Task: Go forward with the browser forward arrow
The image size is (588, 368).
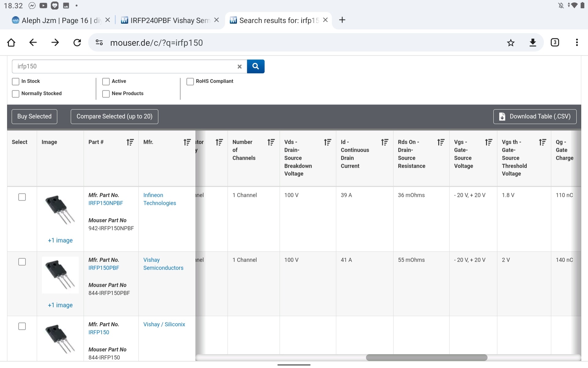Action: point(55,43)
